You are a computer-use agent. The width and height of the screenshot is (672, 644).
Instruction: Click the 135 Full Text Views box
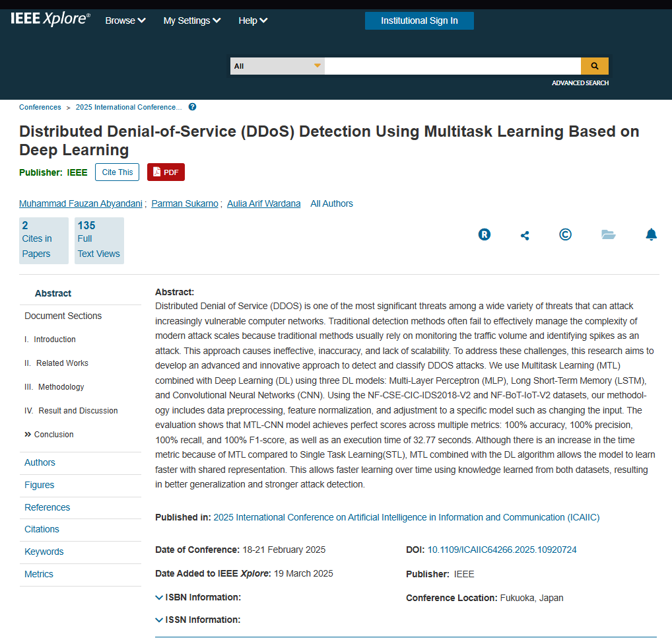(99, 240)
